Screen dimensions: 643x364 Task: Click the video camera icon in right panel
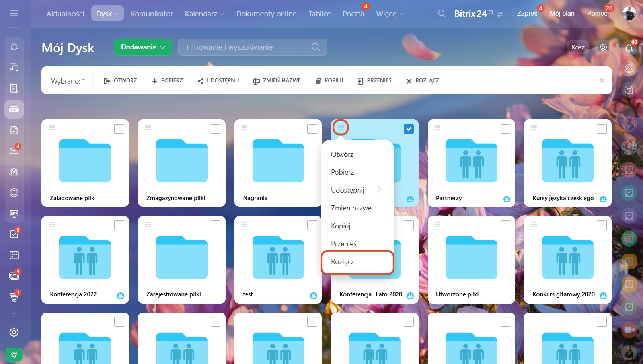[629, 330]
